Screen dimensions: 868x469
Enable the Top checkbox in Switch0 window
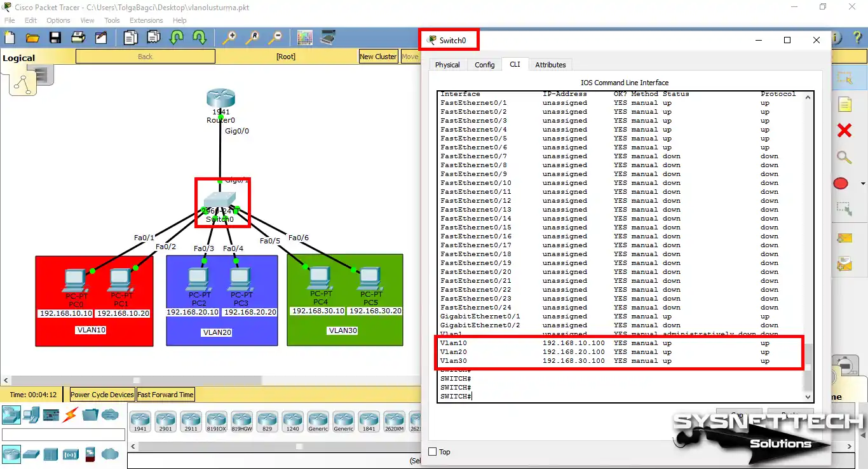tap(433, 452)
